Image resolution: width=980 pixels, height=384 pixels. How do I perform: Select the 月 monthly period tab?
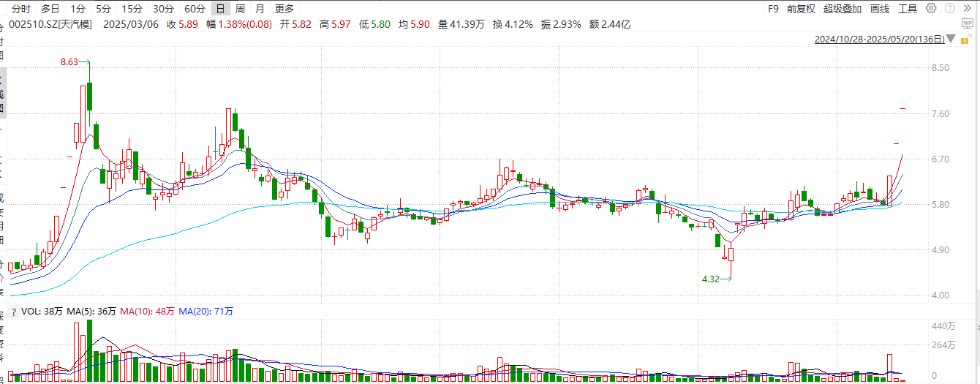click(260, 9)
